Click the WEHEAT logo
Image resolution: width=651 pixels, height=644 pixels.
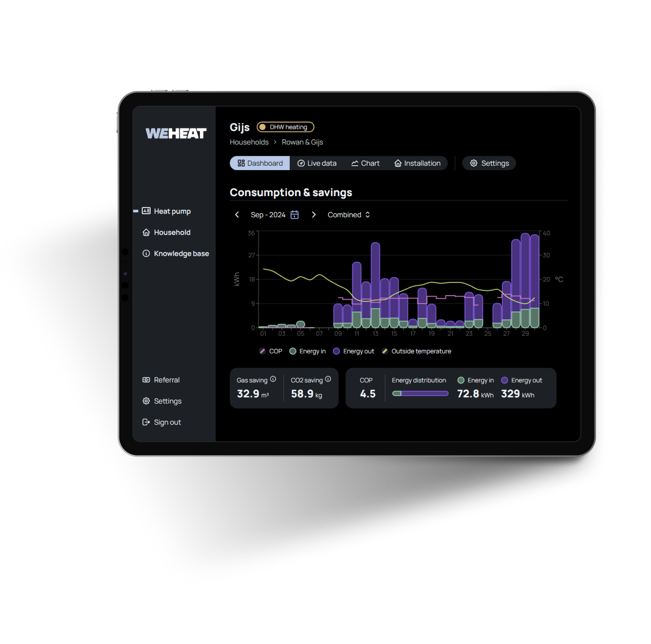click(176, 133)
